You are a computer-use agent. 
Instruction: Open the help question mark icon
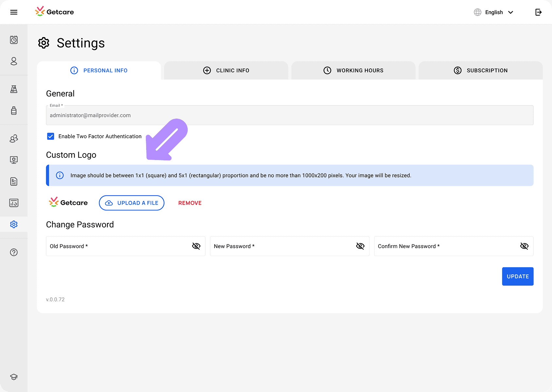pyautogui.click(x=14, y=252)
